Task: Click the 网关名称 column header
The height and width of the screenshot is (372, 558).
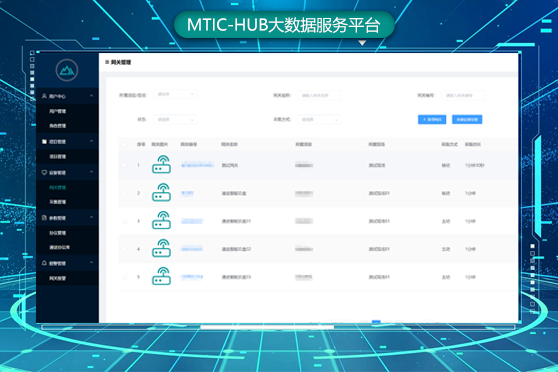Action: tap(229, 144)
